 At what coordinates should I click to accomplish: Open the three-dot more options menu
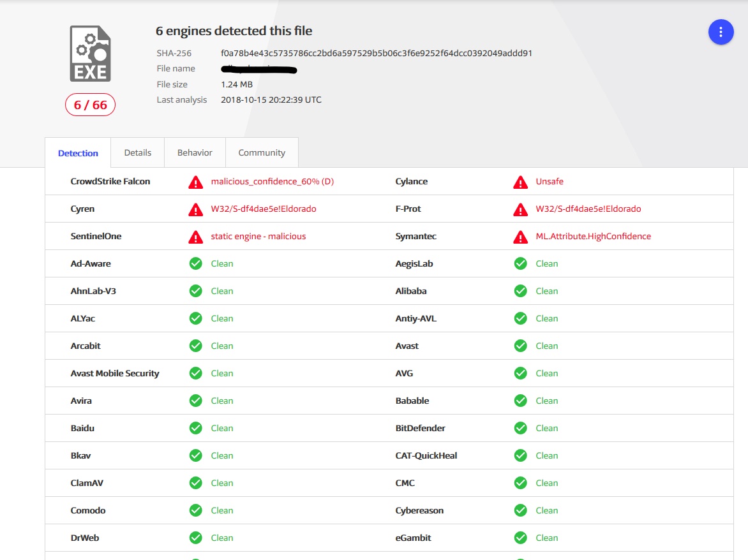[x=721, y=32]
